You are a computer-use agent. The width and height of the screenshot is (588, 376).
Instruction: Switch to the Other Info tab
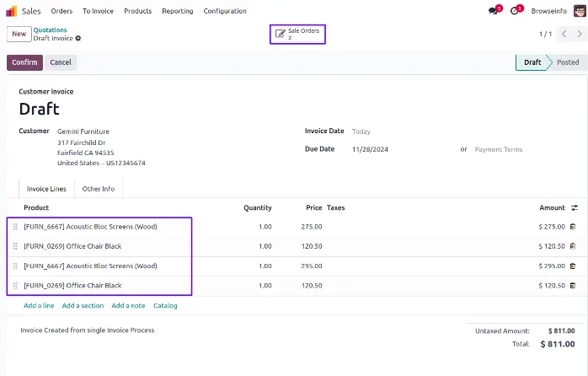coord(98,189)
